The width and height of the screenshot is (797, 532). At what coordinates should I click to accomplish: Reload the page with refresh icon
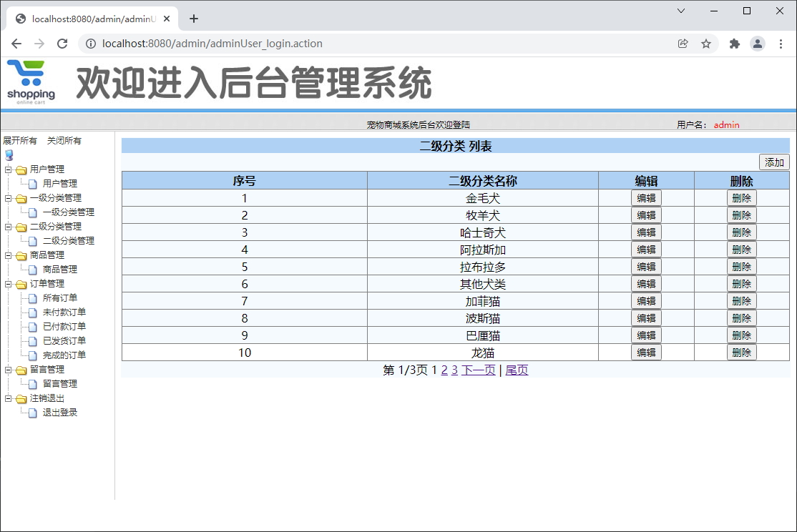point(62,44)
